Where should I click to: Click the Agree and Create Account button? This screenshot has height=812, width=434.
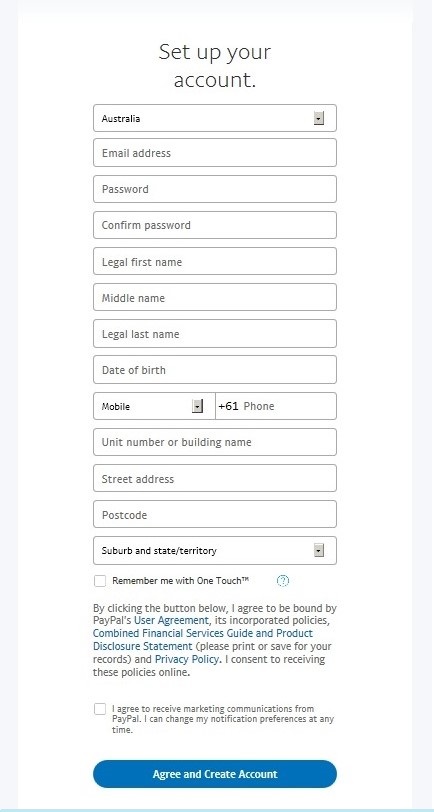point(215,774)
